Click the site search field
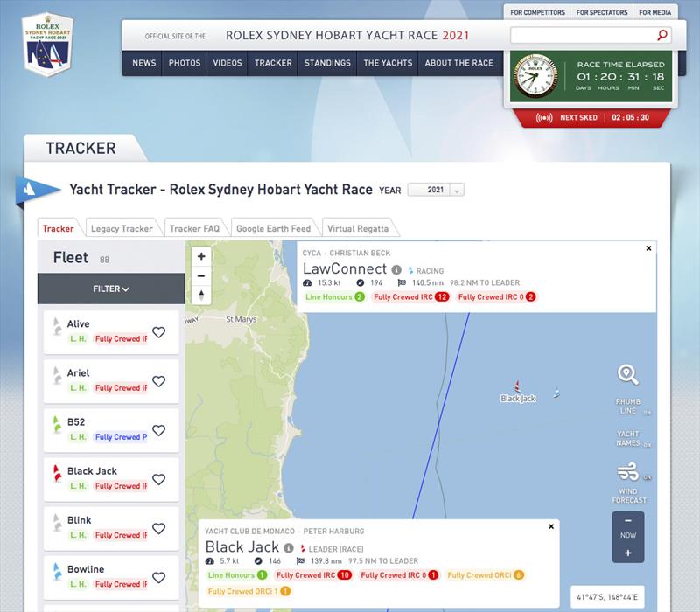This screenshot has width=700, height=612. coord(583,35)
